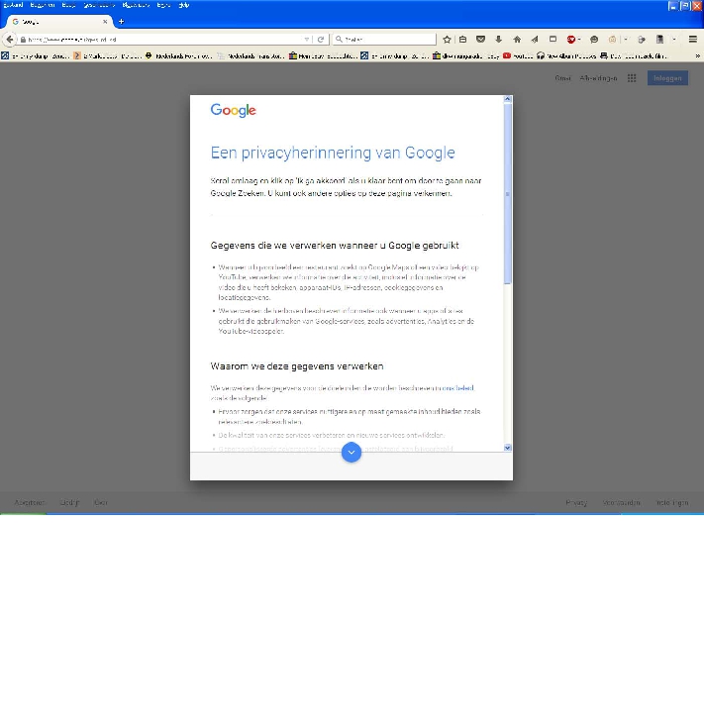Reload the page with the refresh icon
704x728 pixels.
tap(321, 40)
